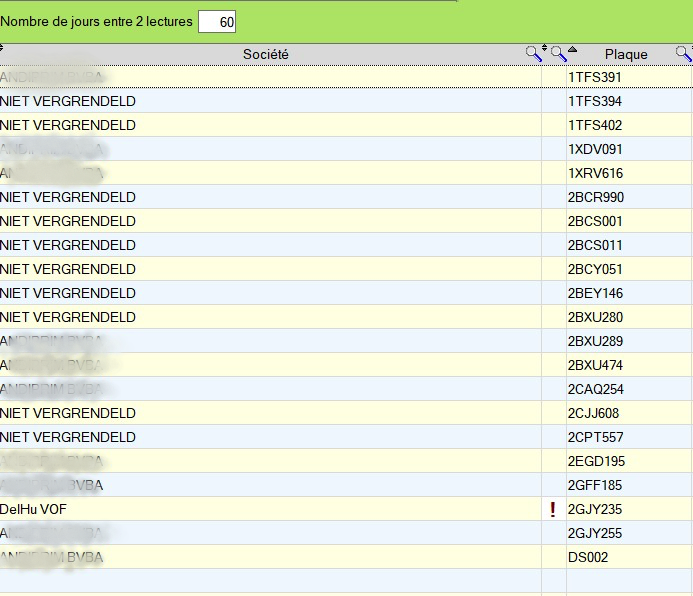Click plate number DS002

tap(588, 557)
